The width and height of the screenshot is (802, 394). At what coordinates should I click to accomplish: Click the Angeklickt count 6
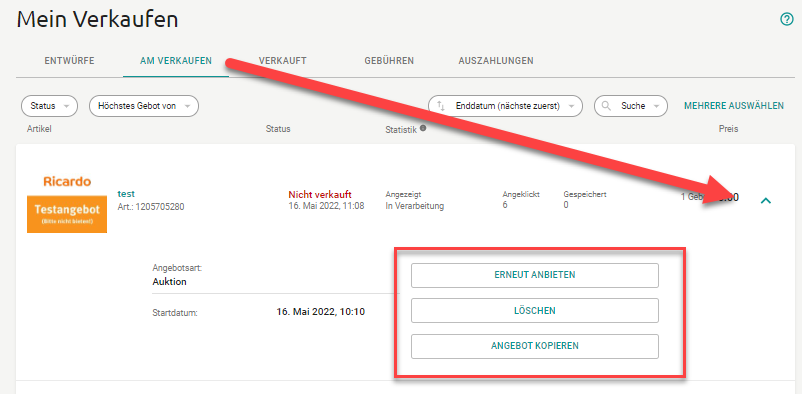pos(505,205)
